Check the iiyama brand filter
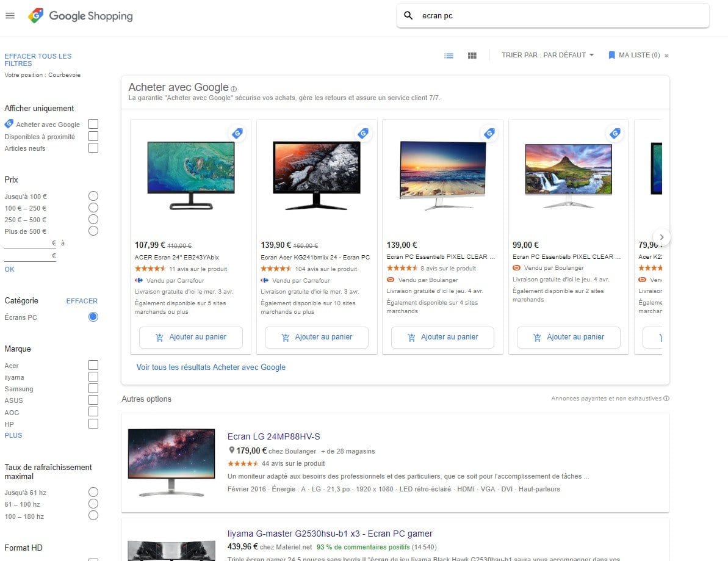Image resolution: width=728 pixels, height=561 pixels. click(93, 377)
